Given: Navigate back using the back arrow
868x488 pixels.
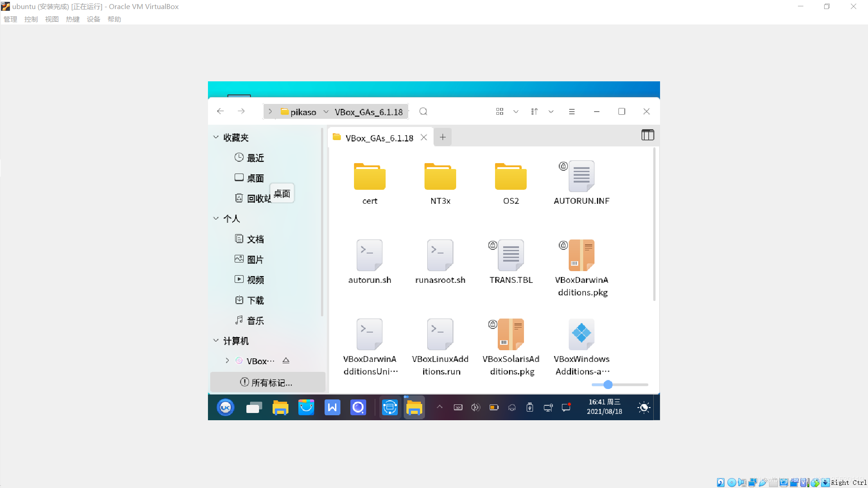Looking at the screenshot, I should (220, 111).
